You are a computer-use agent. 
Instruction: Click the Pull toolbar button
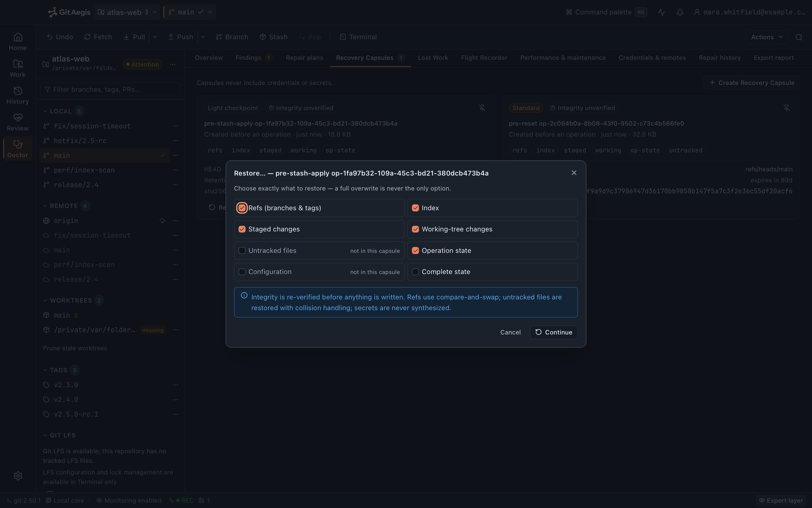[134, 37]
